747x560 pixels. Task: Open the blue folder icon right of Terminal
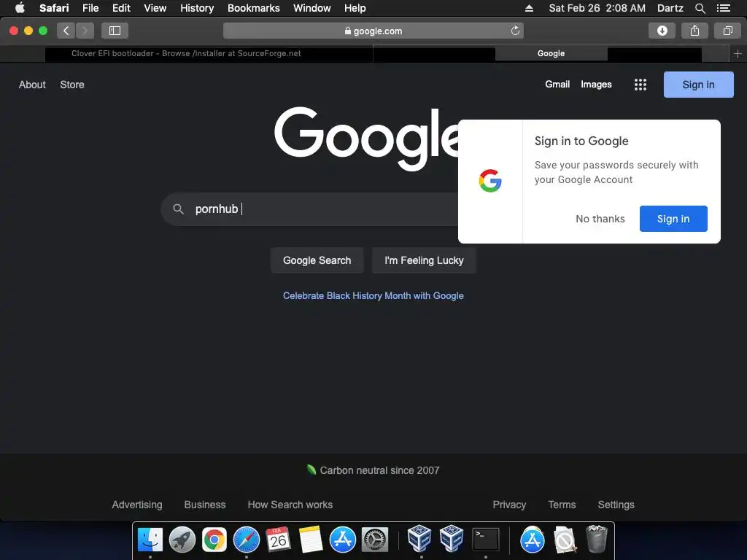click(x=532, y=540)
